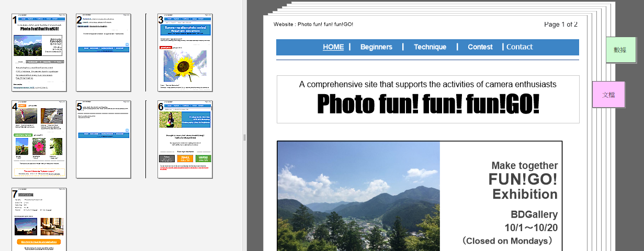Click the 'Make together FUN!GO! Exhibition' text
Viewport: 644px width, 251px height.
523,180
